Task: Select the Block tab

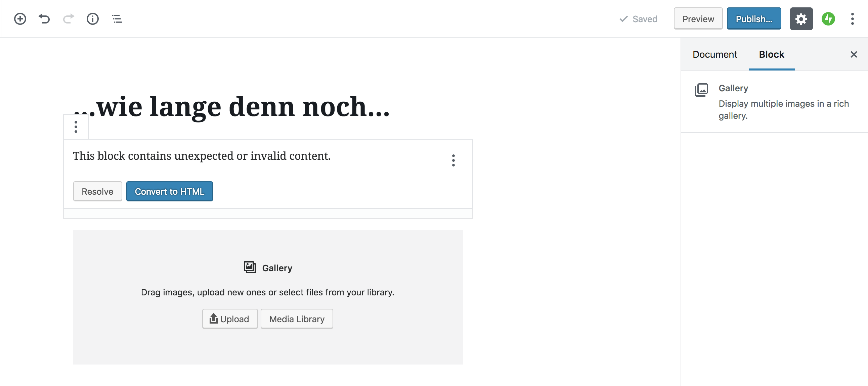Action: pos(771,55)
